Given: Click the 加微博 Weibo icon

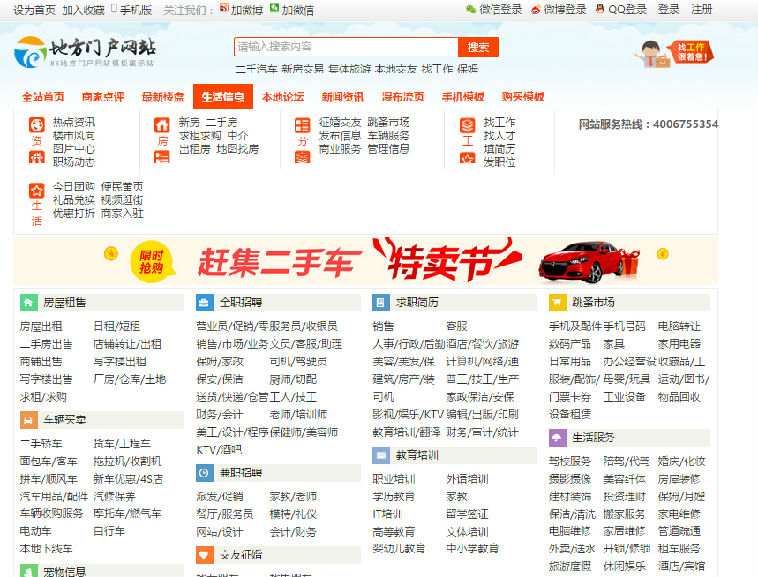Looking at the screenshot, I should 224,8.
